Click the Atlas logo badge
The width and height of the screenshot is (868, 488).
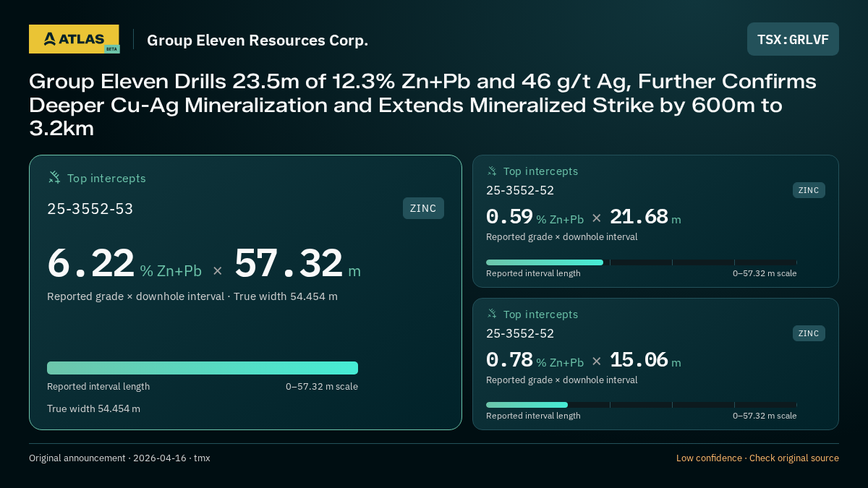(74, 39)
